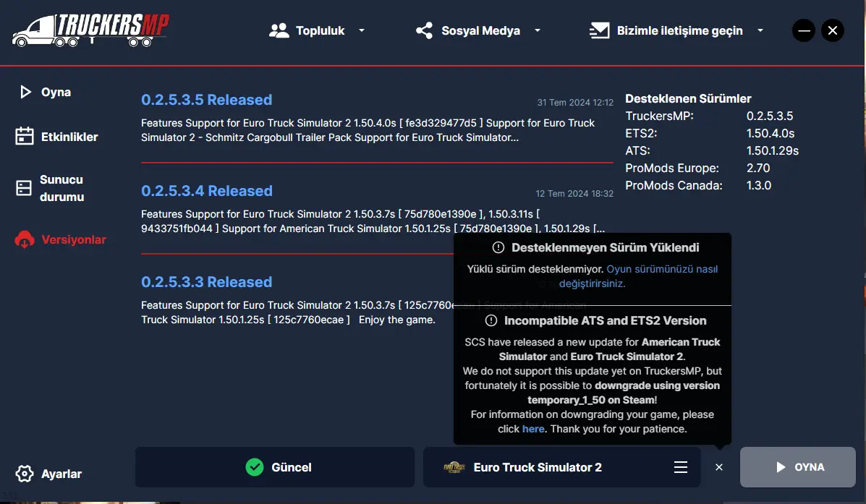Open the Topluluk menu

click(x=317, y=30)
